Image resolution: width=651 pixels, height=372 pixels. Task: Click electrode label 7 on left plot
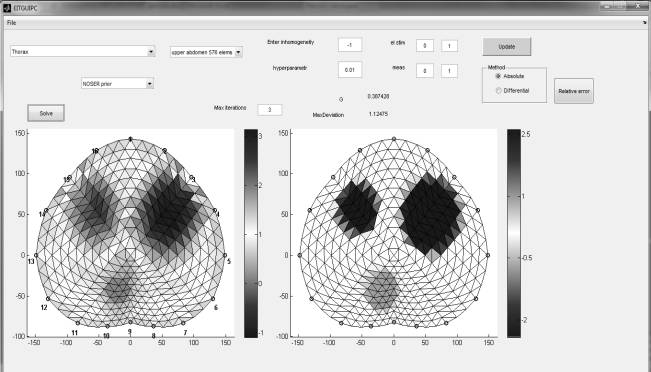pos(185,333)
